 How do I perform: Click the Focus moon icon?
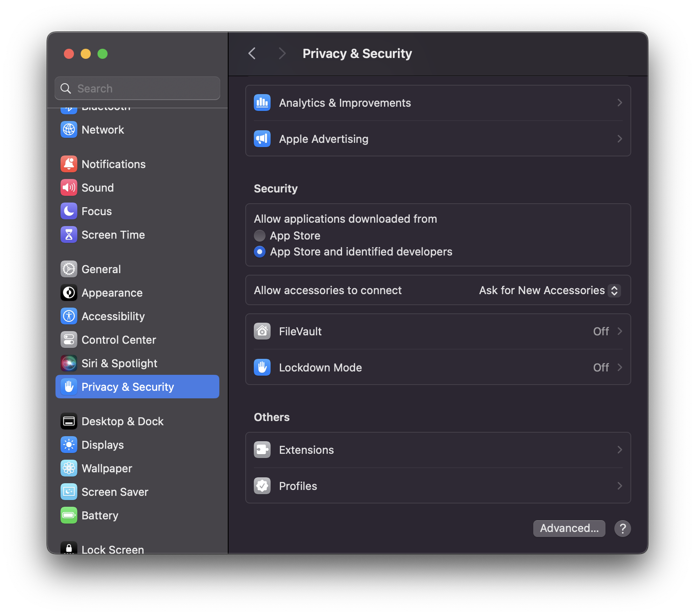pos(69,211)
